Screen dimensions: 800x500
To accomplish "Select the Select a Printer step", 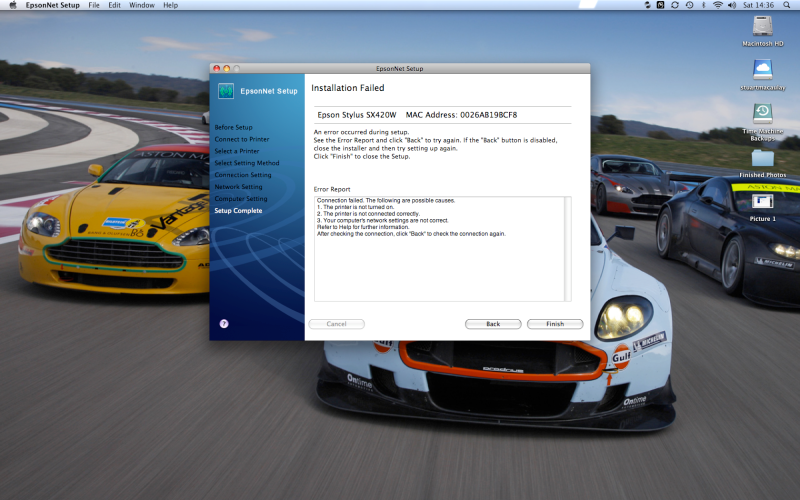I will (x=237, y=151).
